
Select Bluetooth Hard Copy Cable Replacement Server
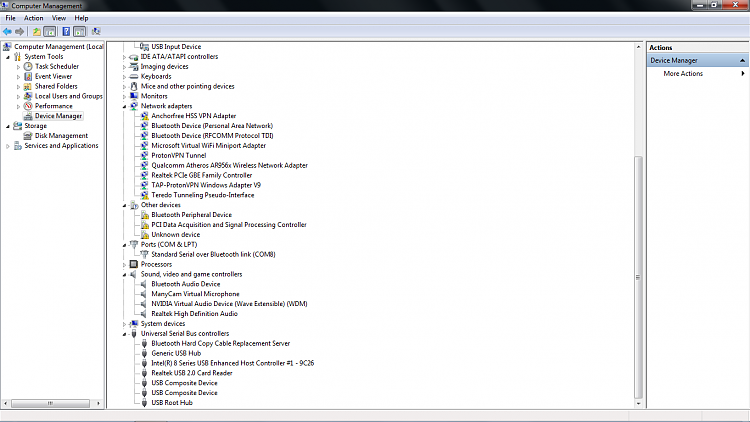pyautogui.click(x=221, y=344)
